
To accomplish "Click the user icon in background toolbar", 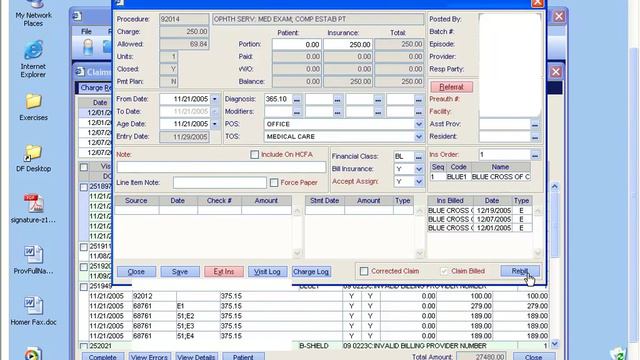I will 88,48.
